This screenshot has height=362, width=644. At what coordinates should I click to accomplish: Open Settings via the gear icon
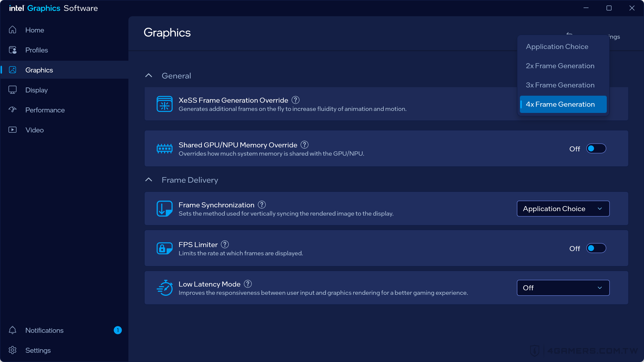click(x=12, y=350)
